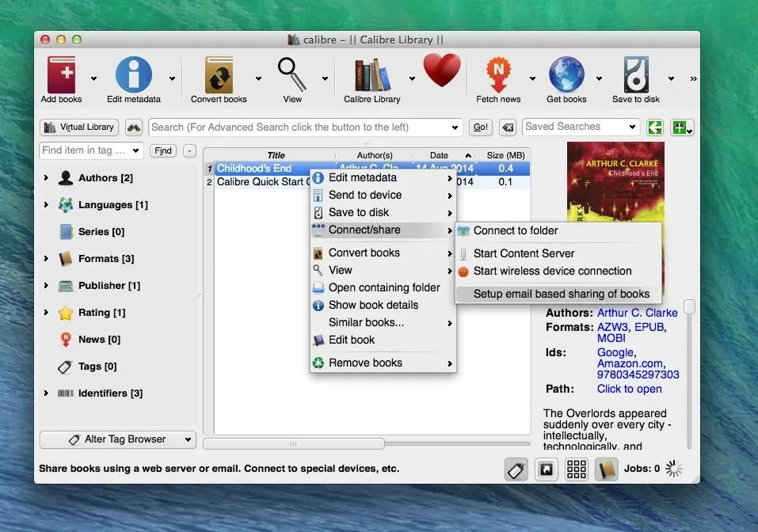Choose Edit book from context menu
758x532 pixels.
point(383,340)
